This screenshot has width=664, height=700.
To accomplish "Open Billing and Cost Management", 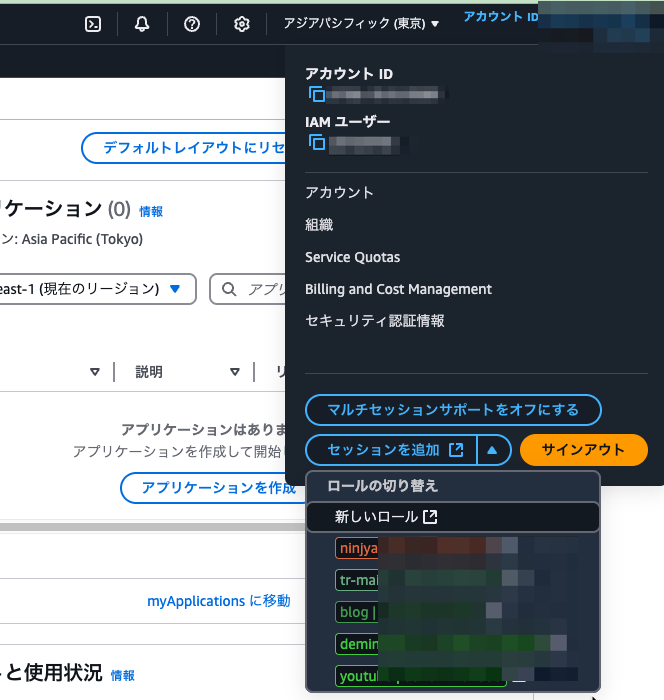I will (398, 289).
